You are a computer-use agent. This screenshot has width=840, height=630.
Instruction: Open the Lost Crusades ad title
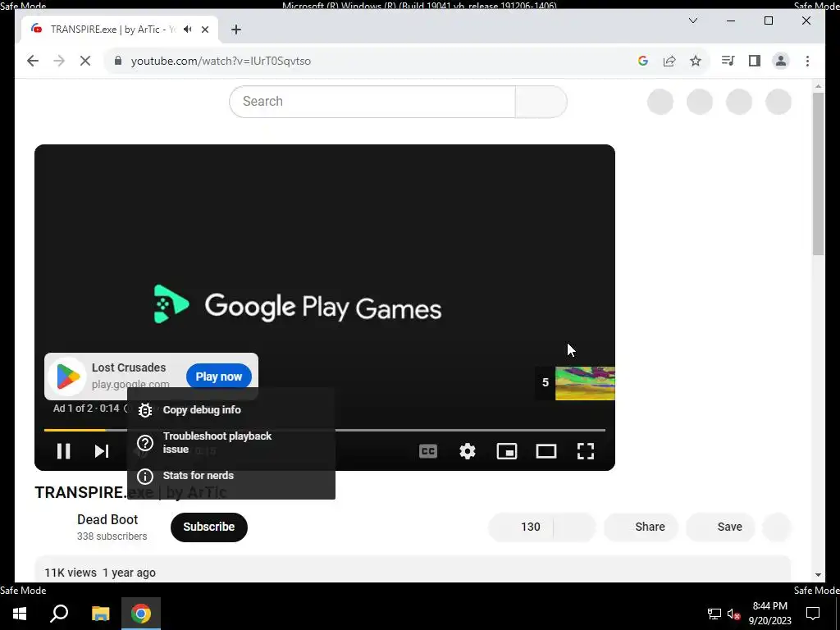(x=129, y=367)
